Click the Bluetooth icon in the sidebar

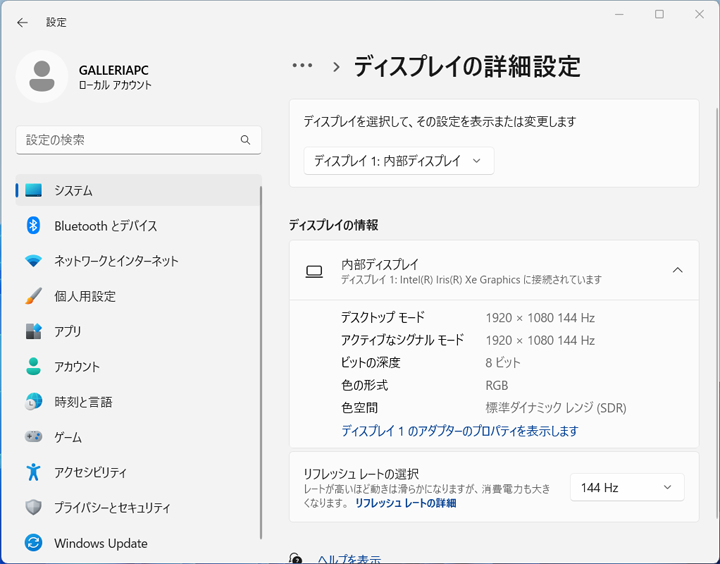[x=33, y=226]
